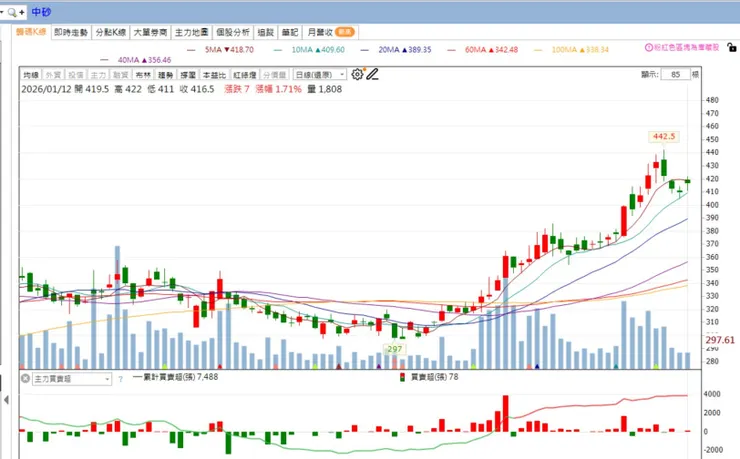Click the 297.61 axis price marker
This screenshot has height=459, width=740.
pos(720,340)
